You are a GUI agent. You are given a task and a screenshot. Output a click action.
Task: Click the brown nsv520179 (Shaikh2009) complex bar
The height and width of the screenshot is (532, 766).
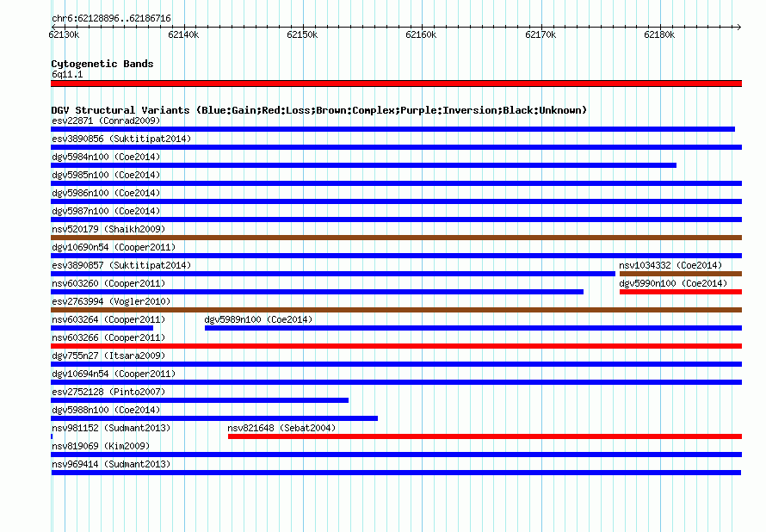pyautogui.click(x=396, y=238)
